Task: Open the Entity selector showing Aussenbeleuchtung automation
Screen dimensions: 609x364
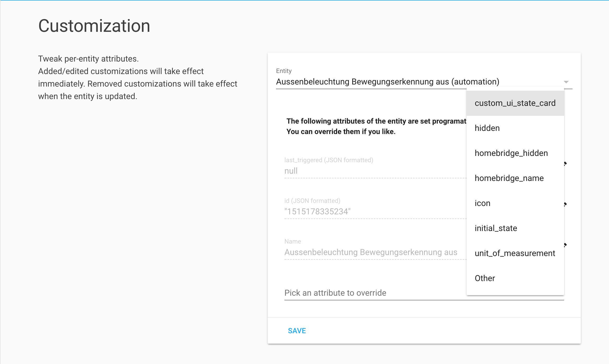Action: (387, 82)
